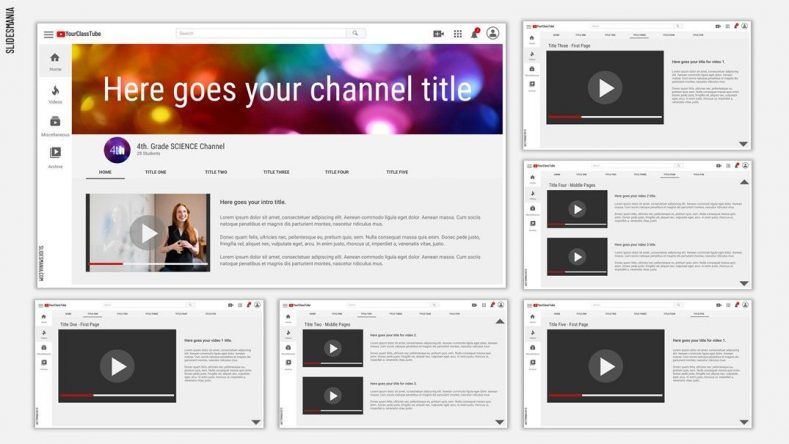789x444 pixels.
Task: Switch to the TITLE THREE tab
Action: click(x=276, y=172)
